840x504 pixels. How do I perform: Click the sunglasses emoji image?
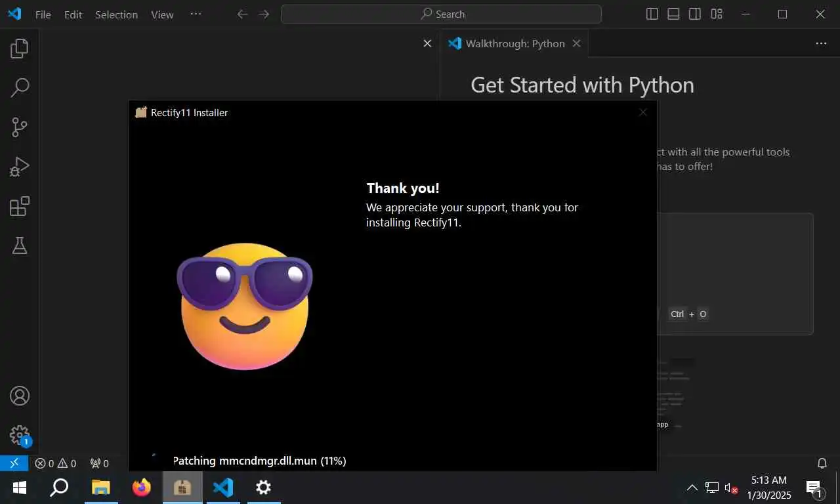245,306
